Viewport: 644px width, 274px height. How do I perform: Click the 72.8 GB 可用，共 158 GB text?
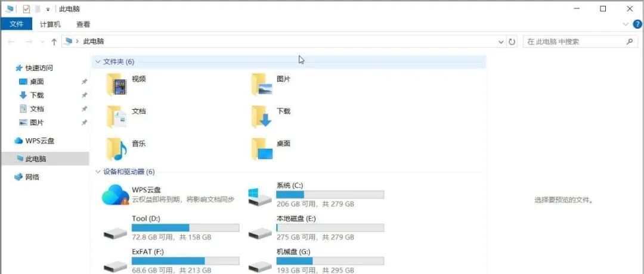click(x=172, y=237)
